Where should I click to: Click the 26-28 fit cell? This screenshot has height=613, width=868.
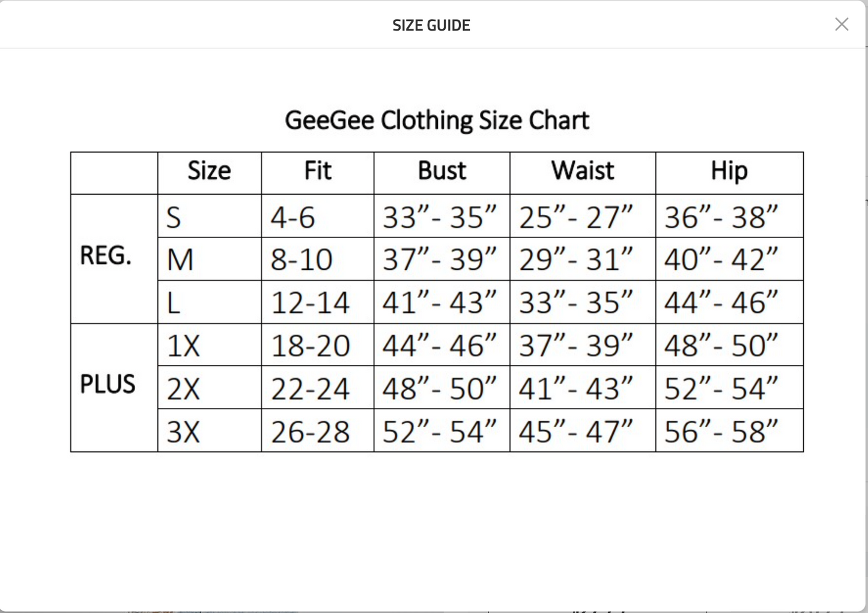pos(311,432)
